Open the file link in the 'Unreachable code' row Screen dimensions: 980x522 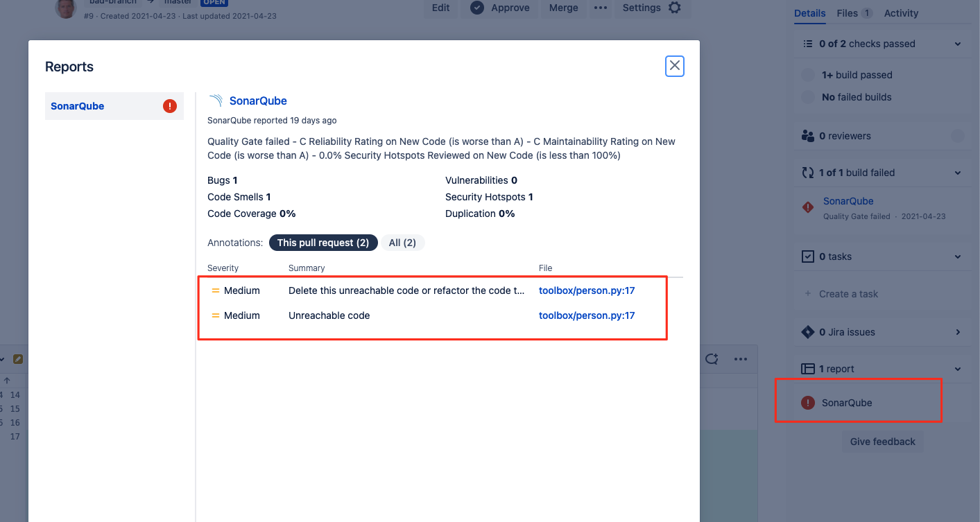[587, 315]
